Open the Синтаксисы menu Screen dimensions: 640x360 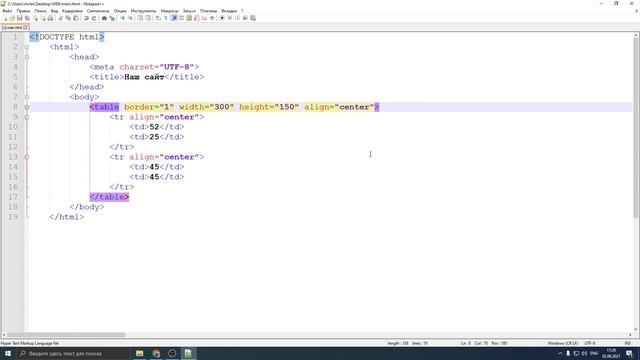coord(98,11)
